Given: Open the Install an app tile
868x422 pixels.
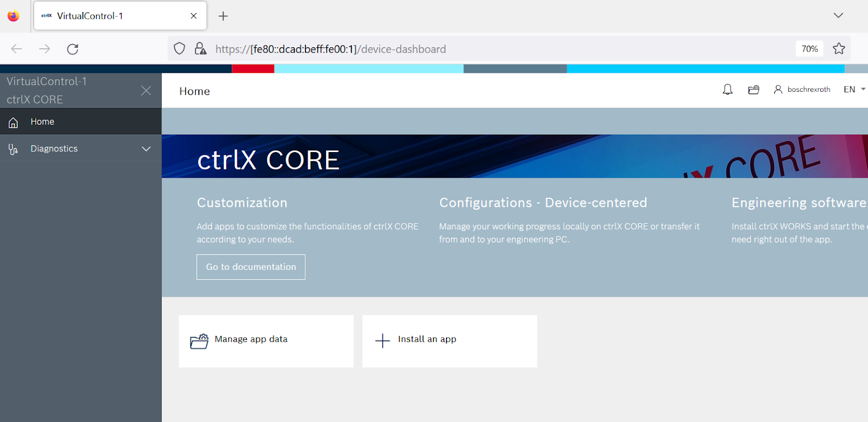Looking at the screenshot, I should pos(450,341).
